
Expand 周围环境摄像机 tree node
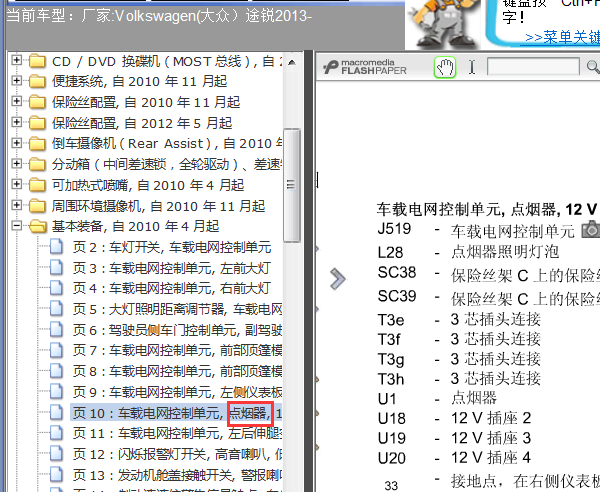[x=16, y=205]
